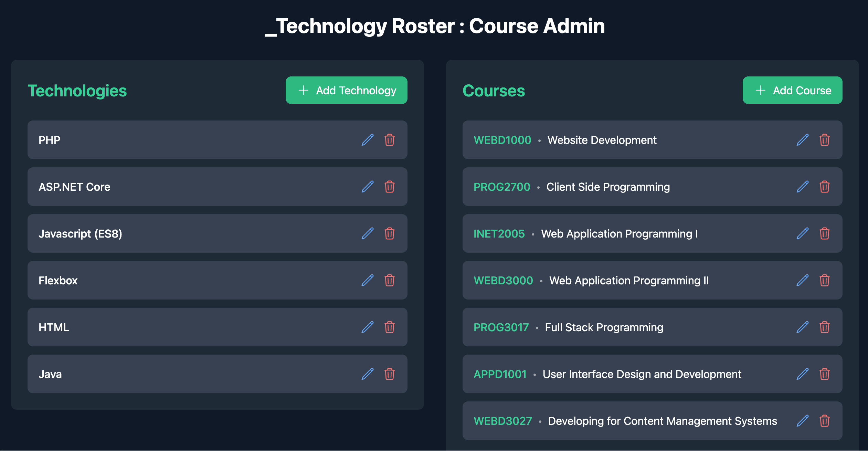Delete Javascript (ES8) using trash icon
868x451 pixels.
click(389, 233)
